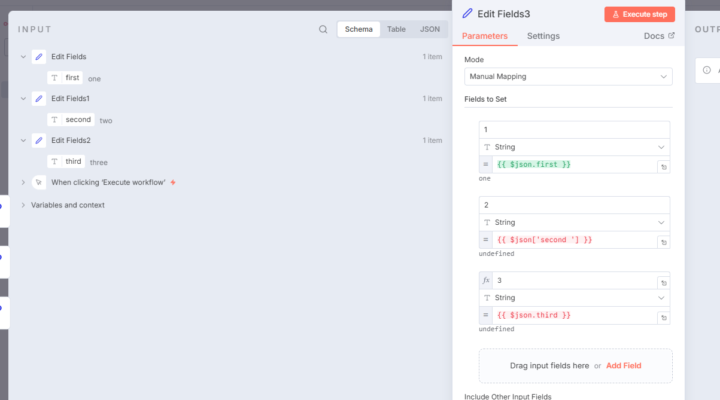720x400 pixels.
Task: Click the field name input containing 1
Action: (x=574, y=130)
